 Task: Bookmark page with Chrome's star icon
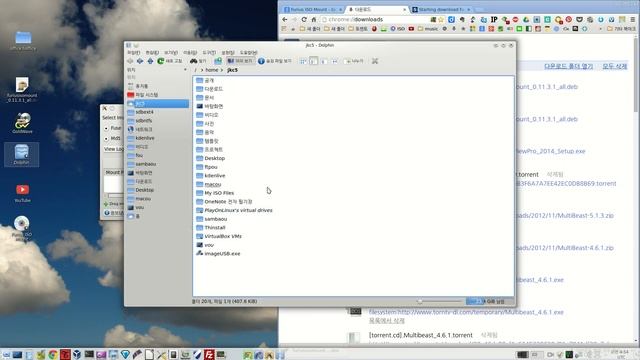pyautogui.click(x=440, y=20)
